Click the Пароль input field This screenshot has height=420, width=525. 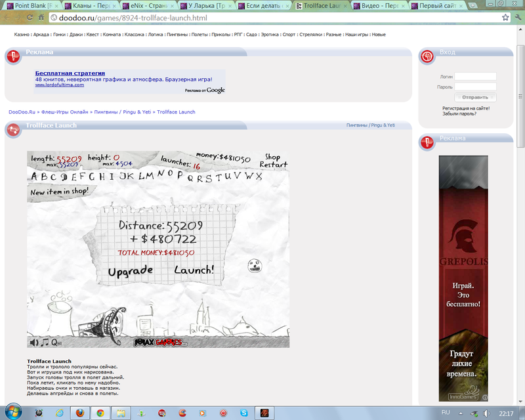pos(475,87)
